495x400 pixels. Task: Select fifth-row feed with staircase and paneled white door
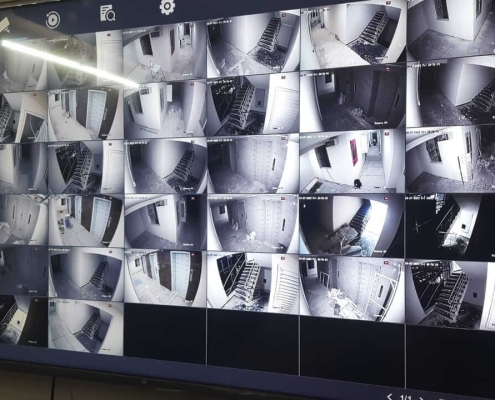[253, 283]
